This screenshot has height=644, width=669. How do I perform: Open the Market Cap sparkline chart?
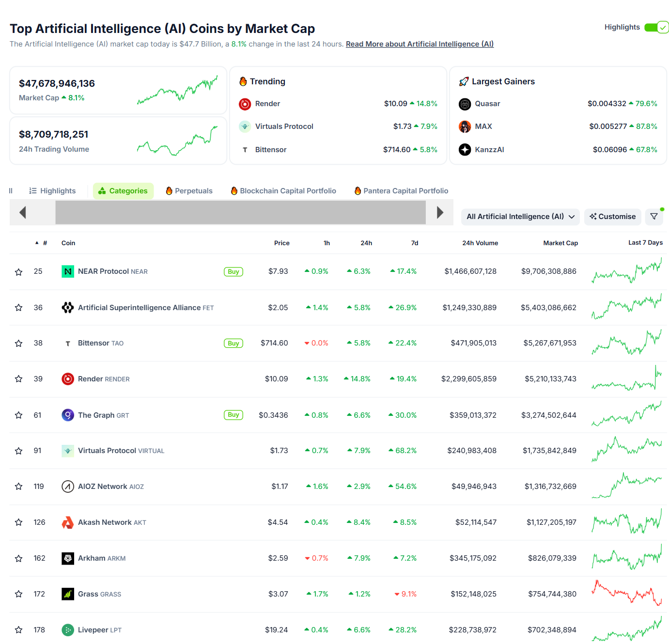tap(177, 90)
